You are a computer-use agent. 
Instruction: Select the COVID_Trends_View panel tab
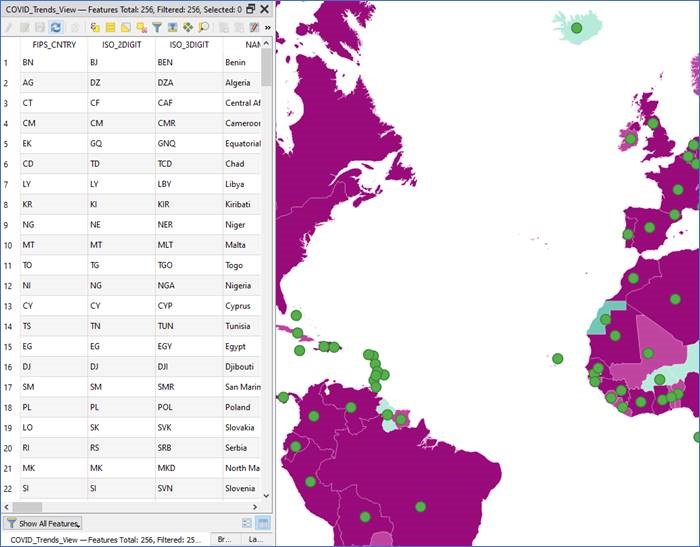point(105,539)
